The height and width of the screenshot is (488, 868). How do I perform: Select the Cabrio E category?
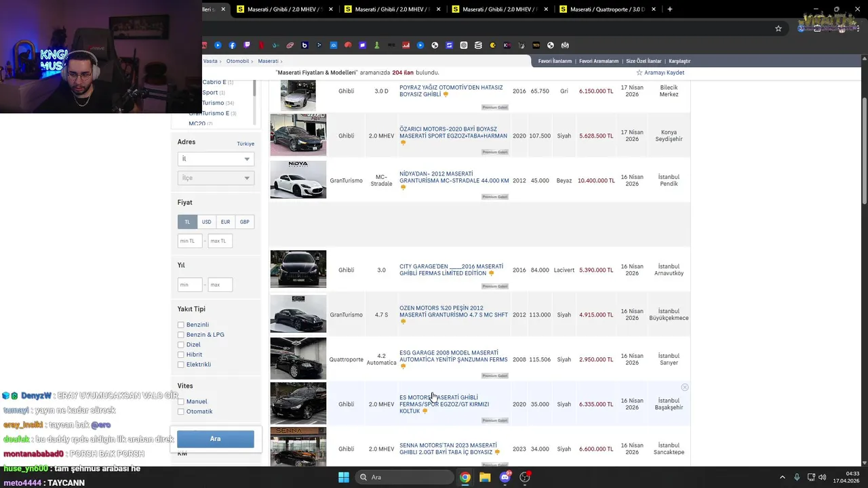tap(214, 82)
